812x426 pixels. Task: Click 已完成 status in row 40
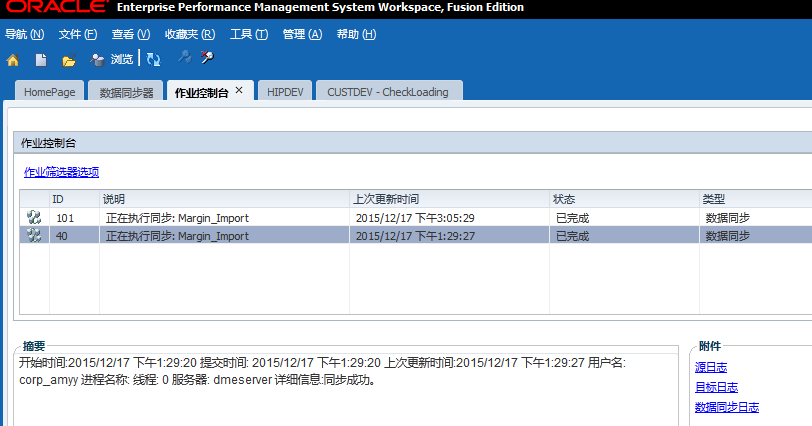(625, 236)
